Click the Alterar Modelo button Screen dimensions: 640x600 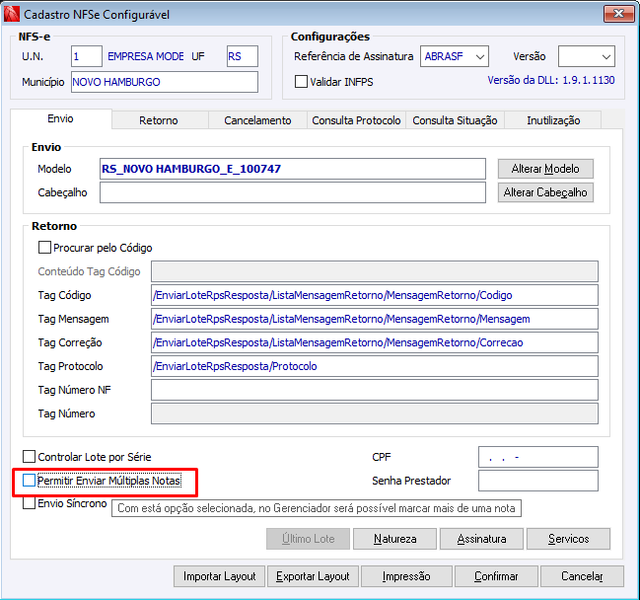pyautogui.click(x=546, y=169)
